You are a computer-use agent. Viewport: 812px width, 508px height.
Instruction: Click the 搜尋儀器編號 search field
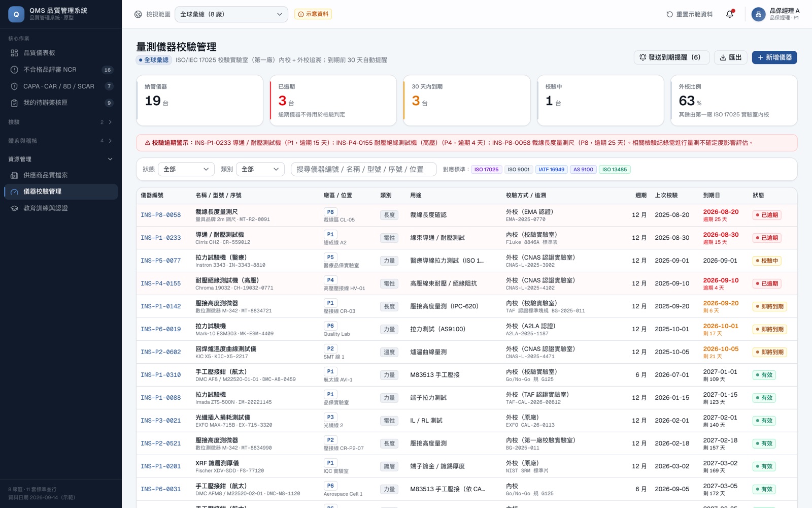[363, 169]
